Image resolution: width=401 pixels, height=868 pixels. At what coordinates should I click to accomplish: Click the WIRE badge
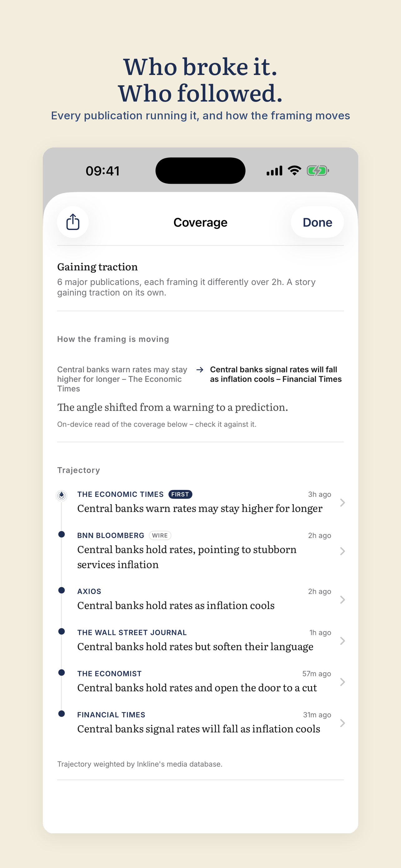(160, 536)
